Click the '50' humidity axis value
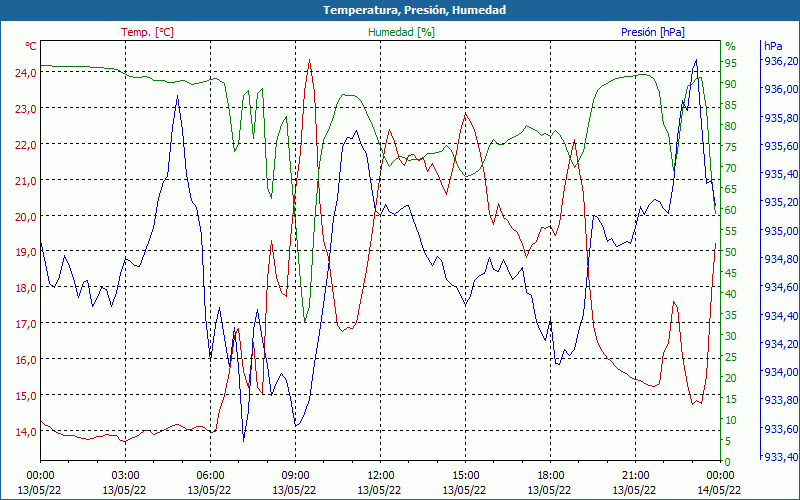Screen dimensions: 800x500 [731, 252]
